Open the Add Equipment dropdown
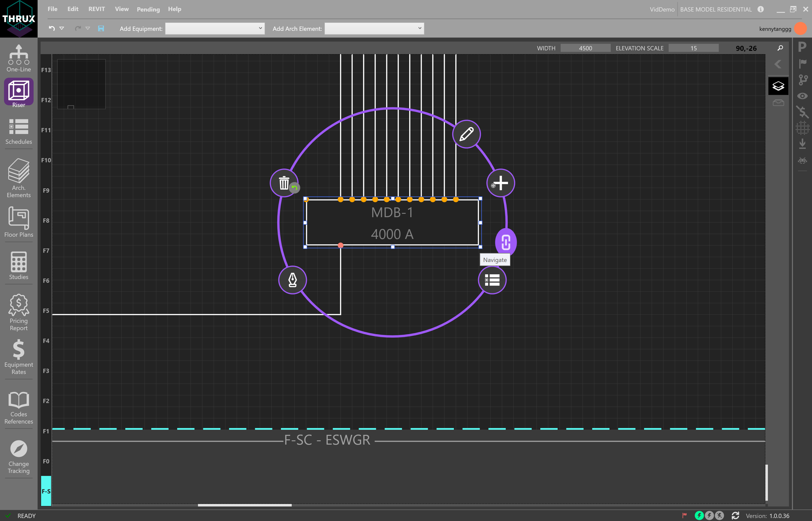This screenshot has width=812, height=521. pyautogui.click(x=215, y=28)
